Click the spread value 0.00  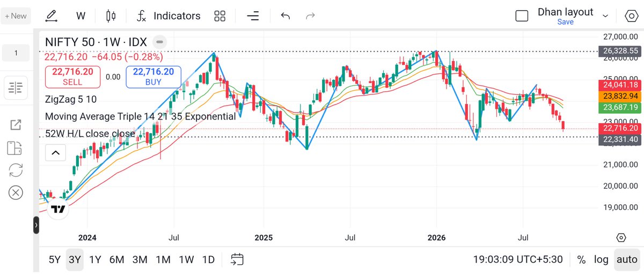coord(113,77)
